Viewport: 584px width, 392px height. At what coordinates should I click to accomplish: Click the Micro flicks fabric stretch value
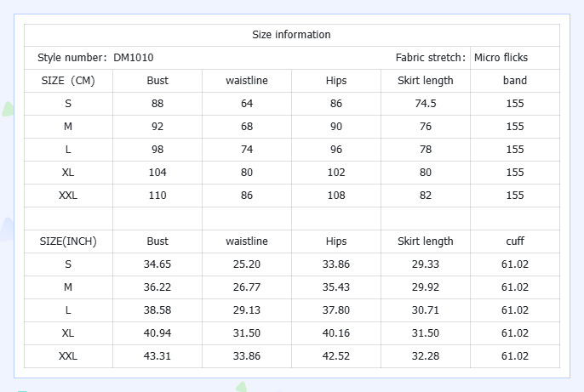point(501,58)
